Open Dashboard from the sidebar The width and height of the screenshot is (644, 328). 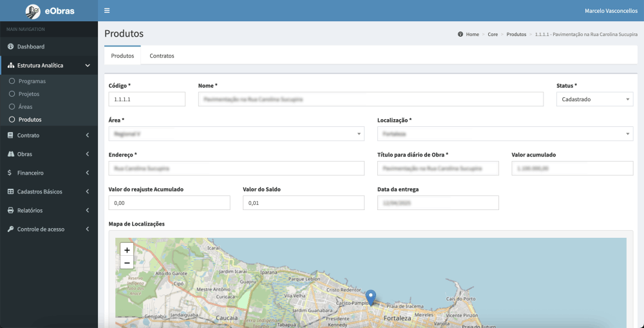tap(31, 47)
